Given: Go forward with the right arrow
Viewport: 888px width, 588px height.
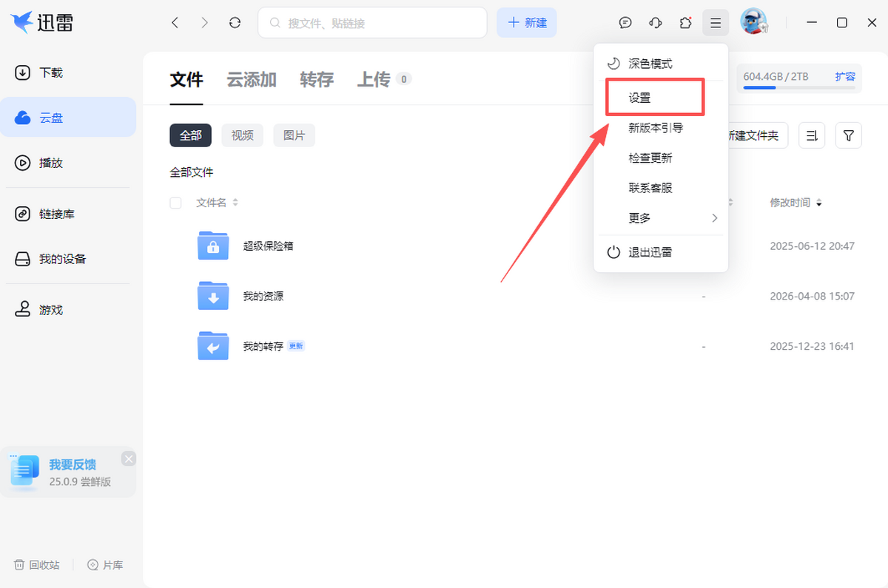Looking at the screenshot, I should pos(205,23).
